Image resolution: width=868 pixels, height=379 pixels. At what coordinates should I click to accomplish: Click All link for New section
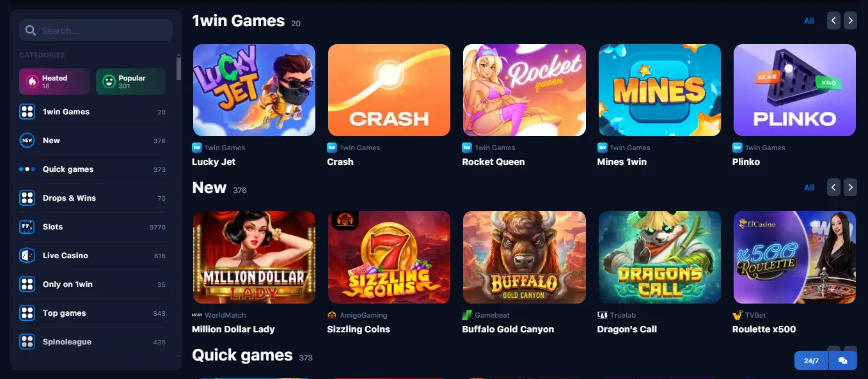809,188
